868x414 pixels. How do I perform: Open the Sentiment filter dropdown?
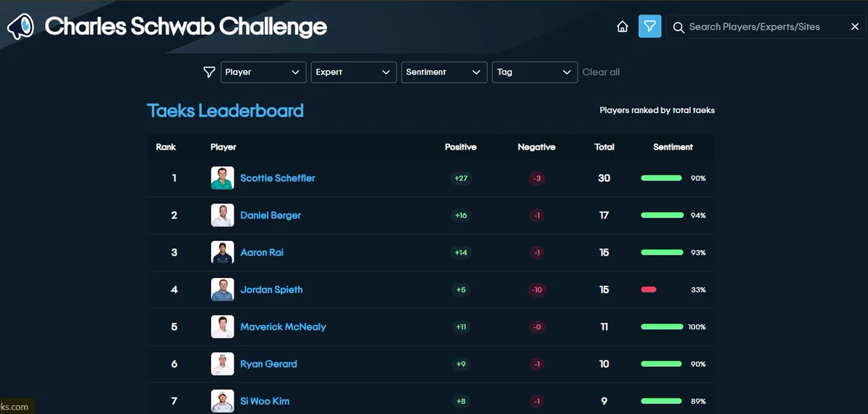click(x=444, y=72)
